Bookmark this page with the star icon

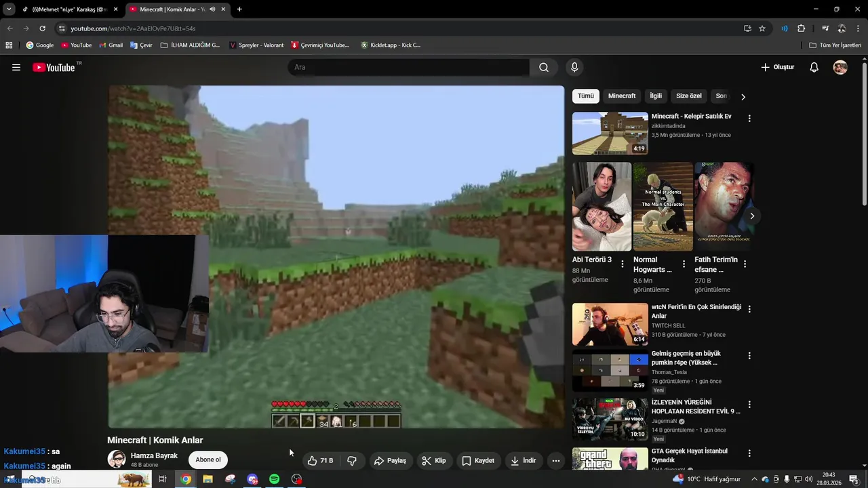(762, 28)
